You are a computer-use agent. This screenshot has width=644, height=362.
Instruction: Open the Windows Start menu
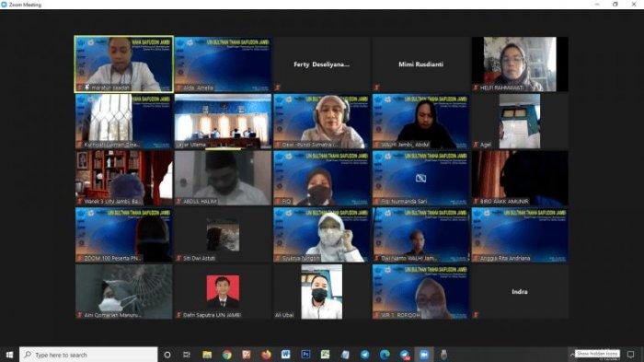point(9,355)
